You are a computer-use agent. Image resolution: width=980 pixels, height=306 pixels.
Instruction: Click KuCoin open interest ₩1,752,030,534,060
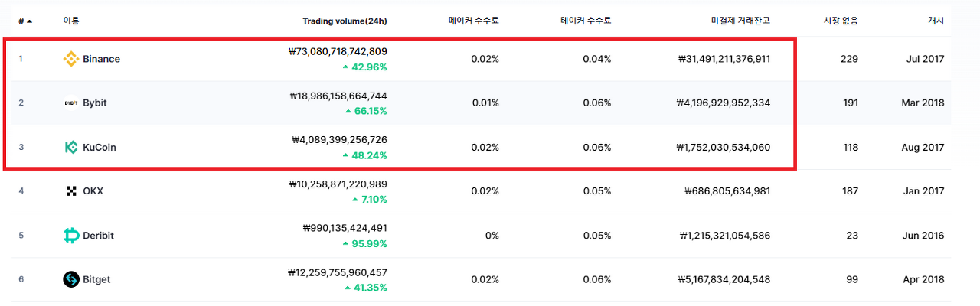724,147
